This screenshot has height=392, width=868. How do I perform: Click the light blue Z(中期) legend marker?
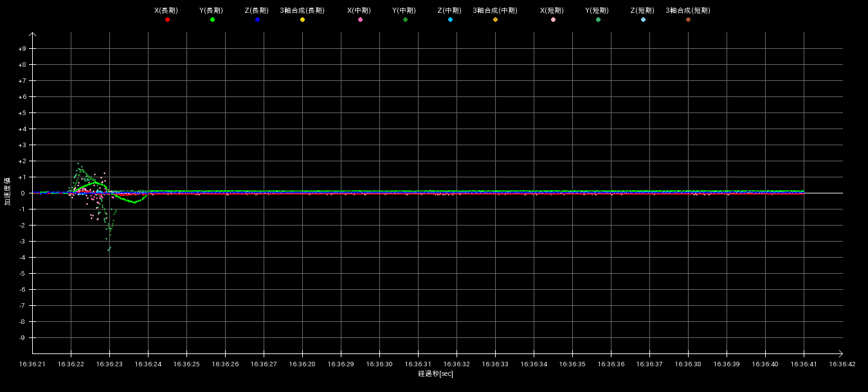[x=450, y=20]
